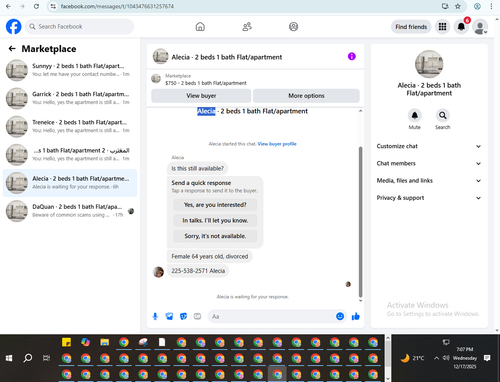Focus the Search Facebook field

79,27
